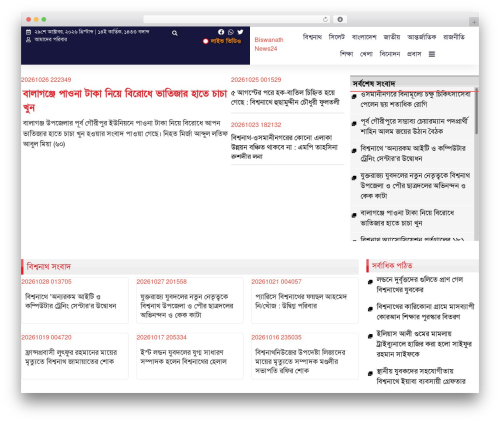Open the most-read item লন্ডনে দুর্বৃত্তদের গুলিতে
Viewport: 500px width, 423px height.
click(x=420, y=284)
